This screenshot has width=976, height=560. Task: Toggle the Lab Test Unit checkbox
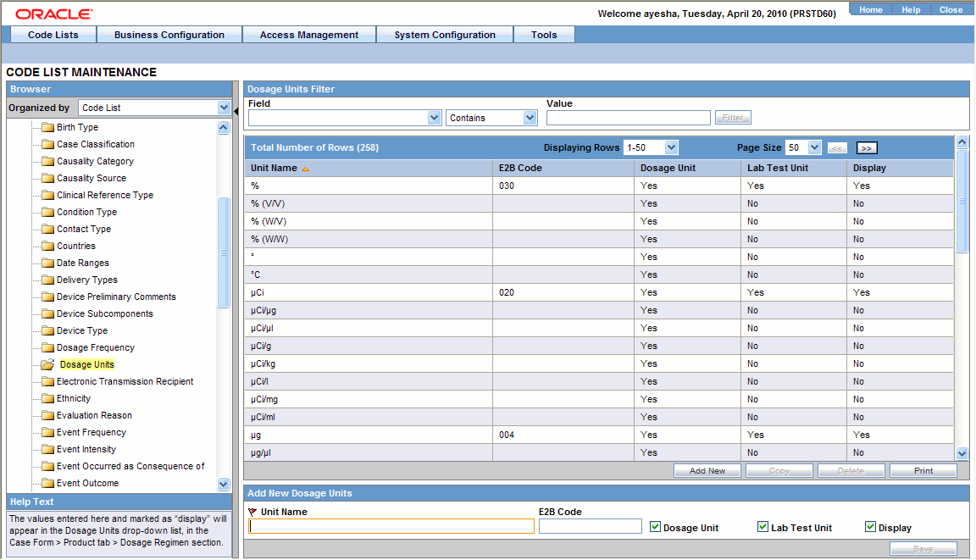tap(762, 527)
